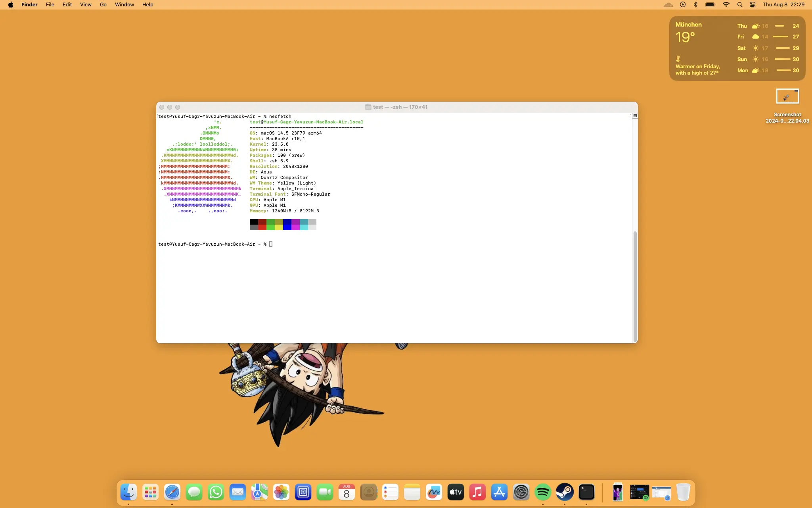Open the Go menu
Screen dimensions: 812x508
point(103,5)
